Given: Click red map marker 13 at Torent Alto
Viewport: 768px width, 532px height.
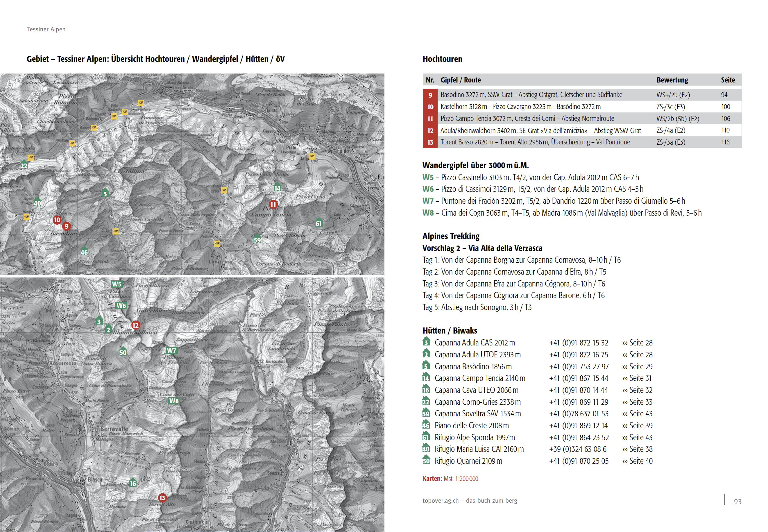Looking at the screenshot, I should point(162,498).
